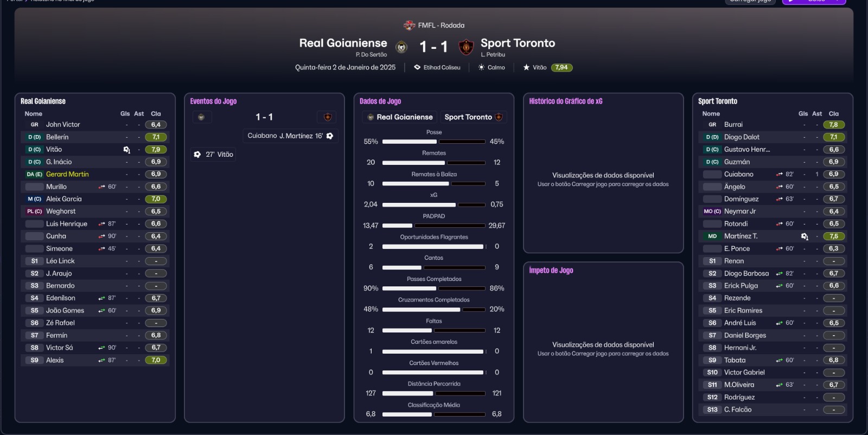Image resolution: width=868 pixels, height=435 pixels.
Task: Click the stadium icon next to Etihad Coliseu
Action: coord(417,68)
